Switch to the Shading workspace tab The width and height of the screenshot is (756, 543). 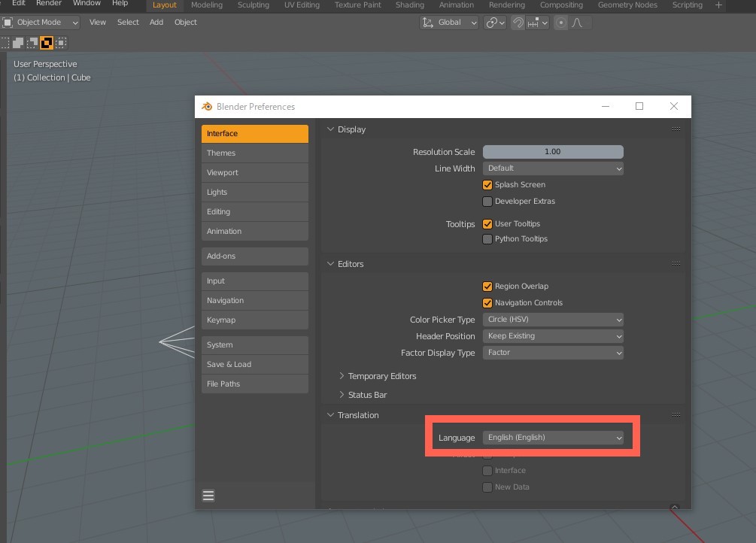click(410, 5)
